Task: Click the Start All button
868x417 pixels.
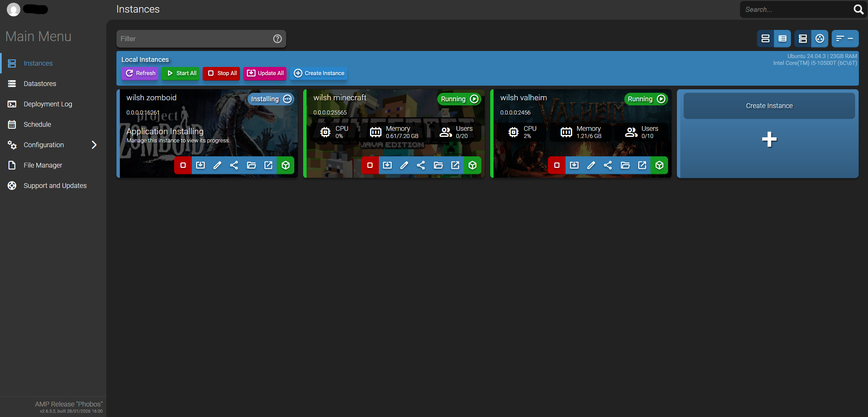Action: 180,73
